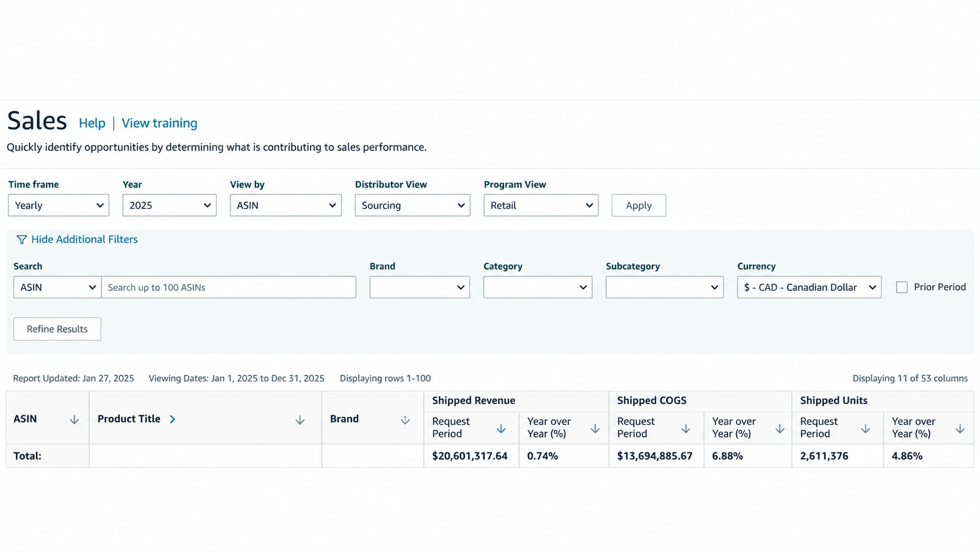Image resolution: width=980 pixels, height=552 pixels.
Task: Open the Currency CAD dropdown
Action: 809,287
